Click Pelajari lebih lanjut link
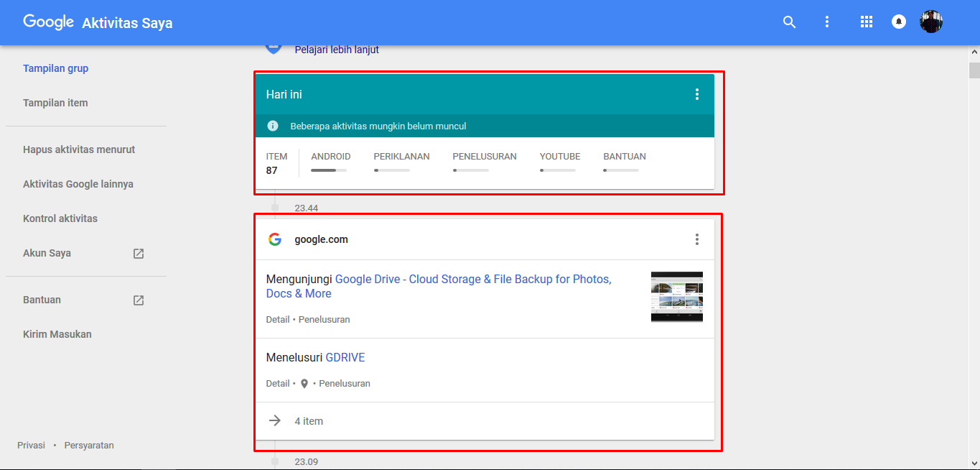980x470 pixels. click(x=337, y=50)
